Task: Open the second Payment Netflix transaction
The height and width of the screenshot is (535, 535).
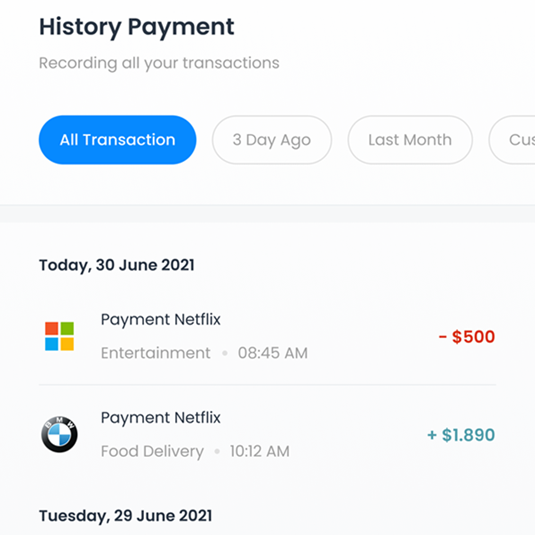Action: [x=268, y=434]
